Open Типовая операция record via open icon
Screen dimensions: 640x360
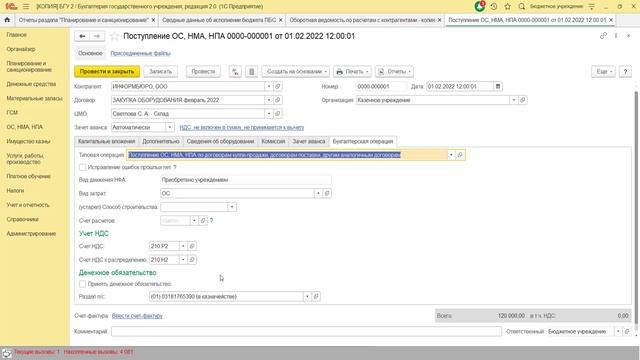click(460, 155)
